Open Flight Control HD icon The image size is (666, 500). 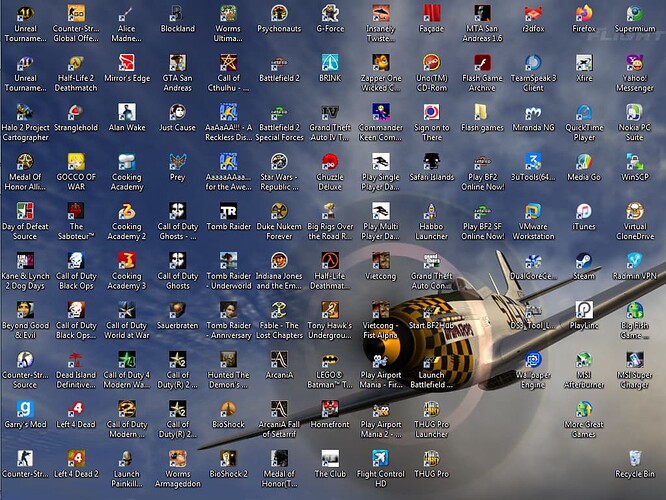pyautogui.click(x=381, y=469)
